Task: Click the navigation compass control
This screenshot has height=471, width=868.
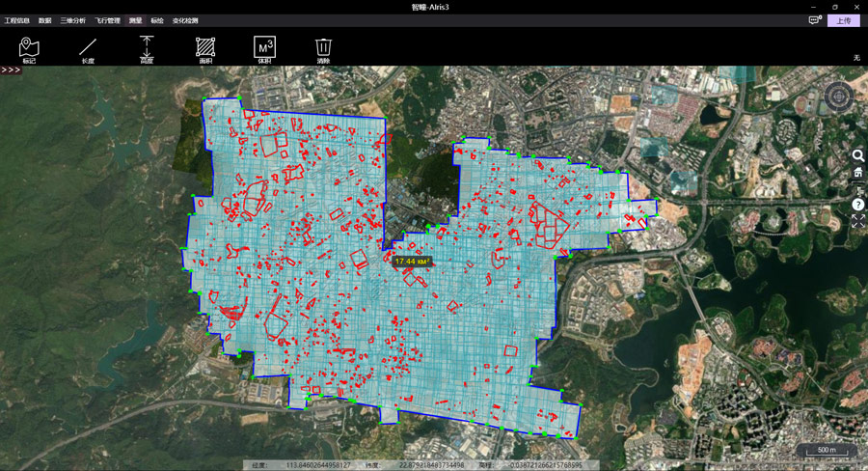Action: [838, 97]
